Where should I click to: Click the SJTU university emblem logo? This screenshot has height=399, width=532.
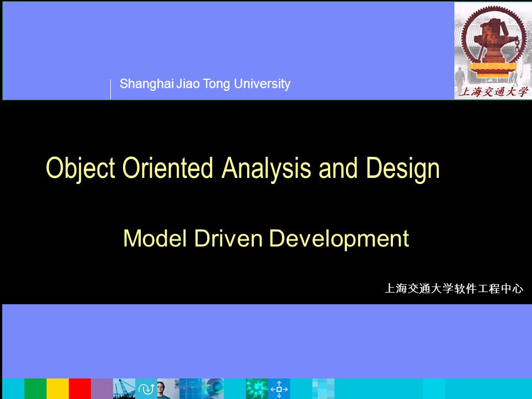(493, 50)
